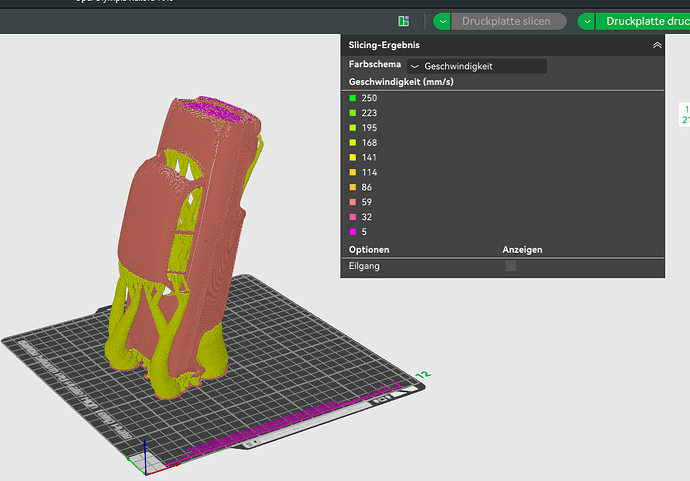The image size is (690, 481).
Task: Open the Farbschema Geschwindigkeit dropdown
Action: (477, 66)
